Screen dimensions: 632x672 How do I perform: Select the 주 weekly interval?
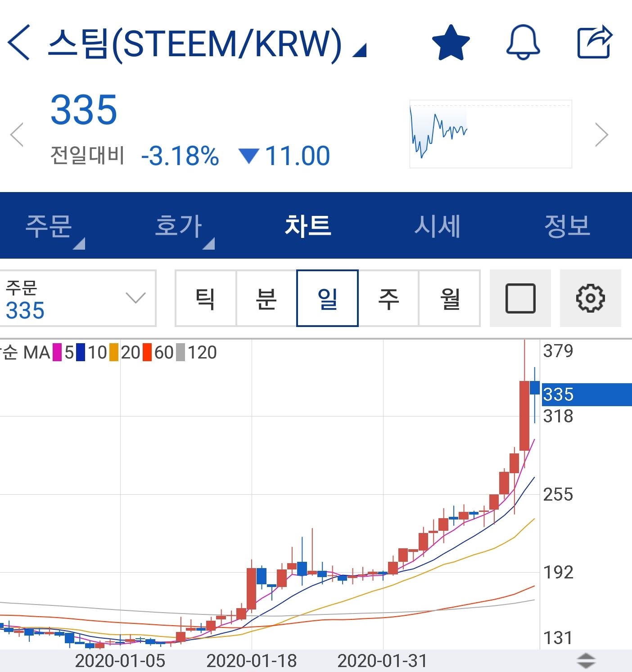388,298
